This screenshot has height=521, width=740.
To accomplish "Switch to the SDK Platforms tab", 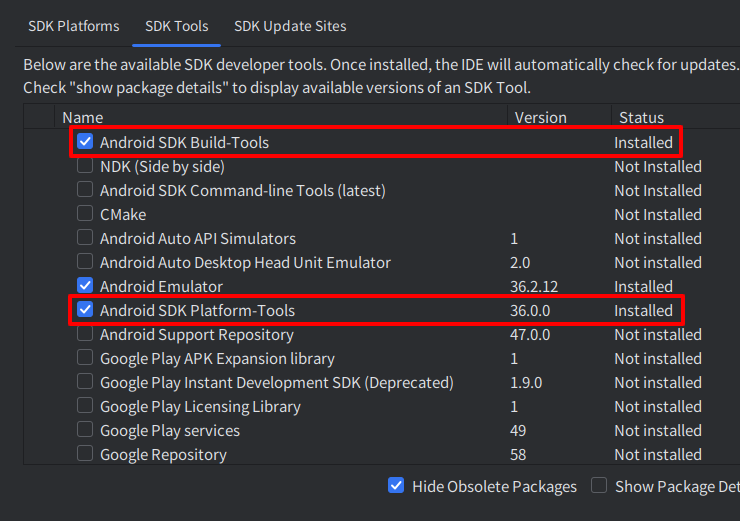I will (73, 26).
